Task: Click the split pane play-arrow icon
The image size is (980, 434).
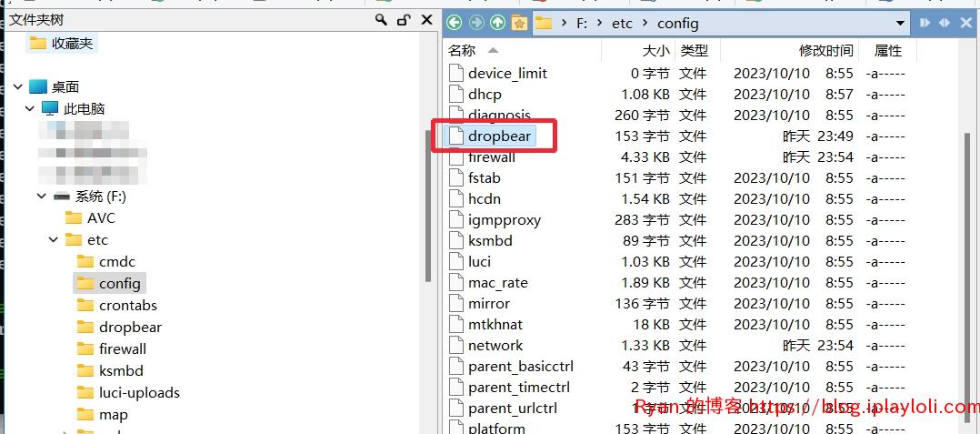Action: [925, 23]
